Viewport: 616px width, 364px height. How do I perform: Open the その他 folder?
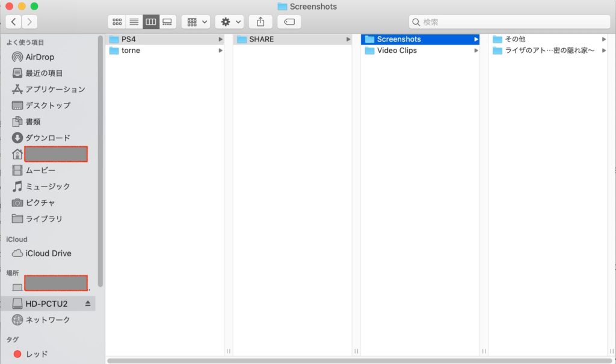click(515, 39)
